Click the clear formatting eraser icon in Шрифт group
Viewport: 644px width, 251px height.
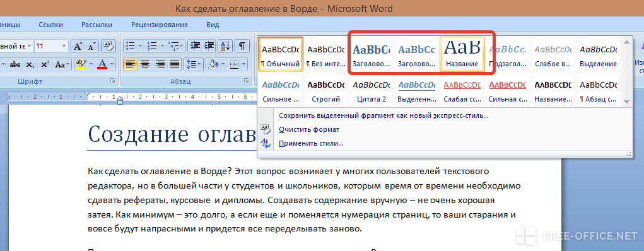109,46
